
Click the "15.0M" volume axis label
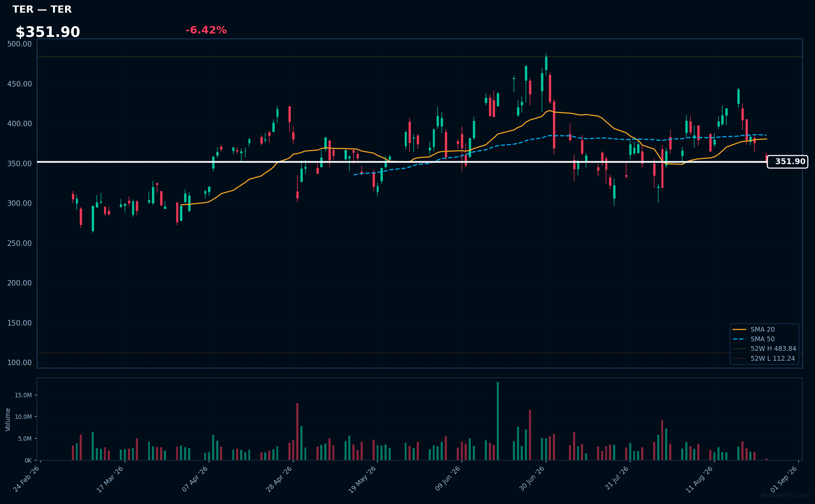pos(23,395)
